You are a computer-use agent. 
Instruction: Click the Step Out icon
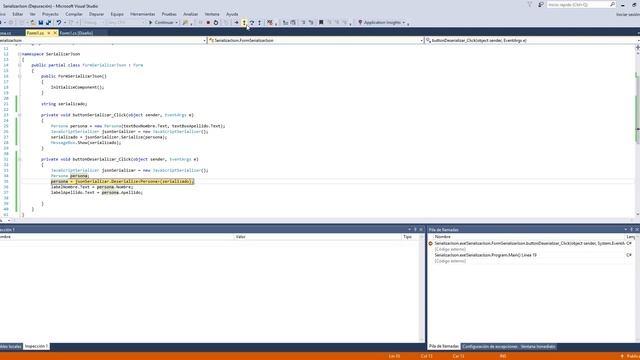[259, 22]
